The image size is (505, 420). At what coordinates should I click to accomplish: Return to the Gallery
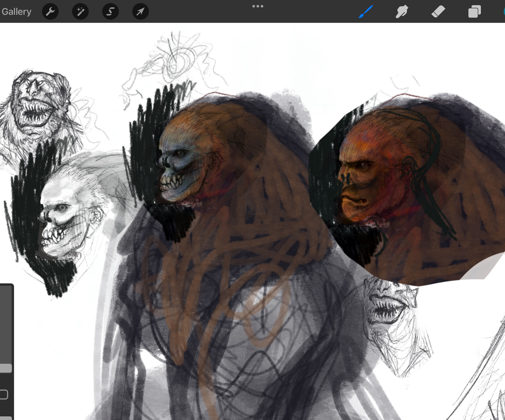[x=16, y=12]
